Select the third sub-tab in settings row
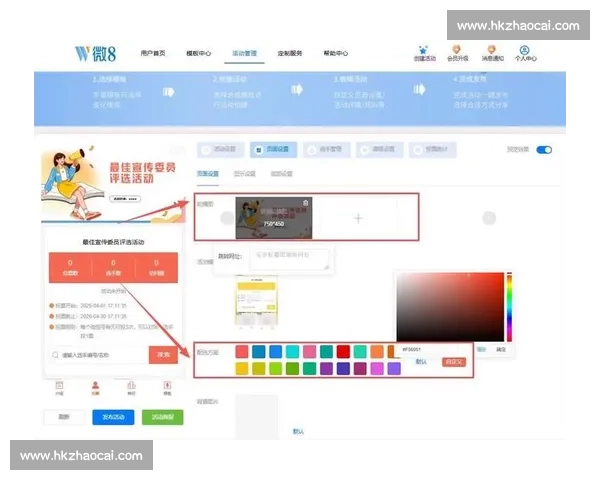Screen dimensions: 600x480 [282, 174]
